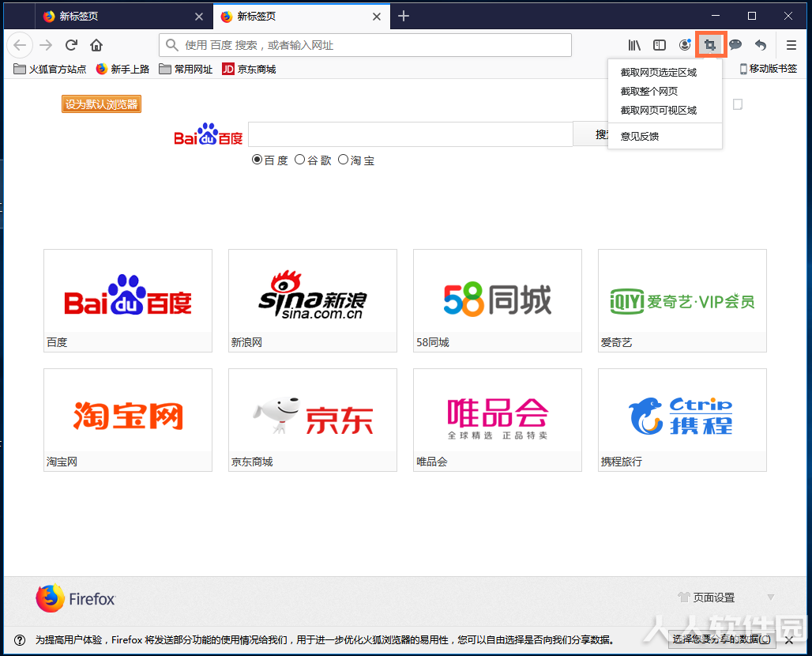Go to the home page icon
The height and width of the screenshot is (656, 812).
96,45
